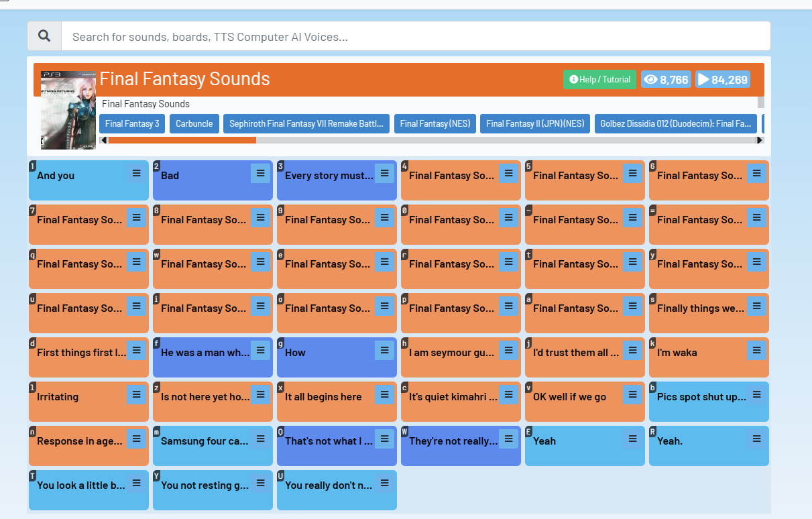Open hamburger menu for 'I'm waka' sound
This screenshot has width=812, height=519.
point(756,350)
